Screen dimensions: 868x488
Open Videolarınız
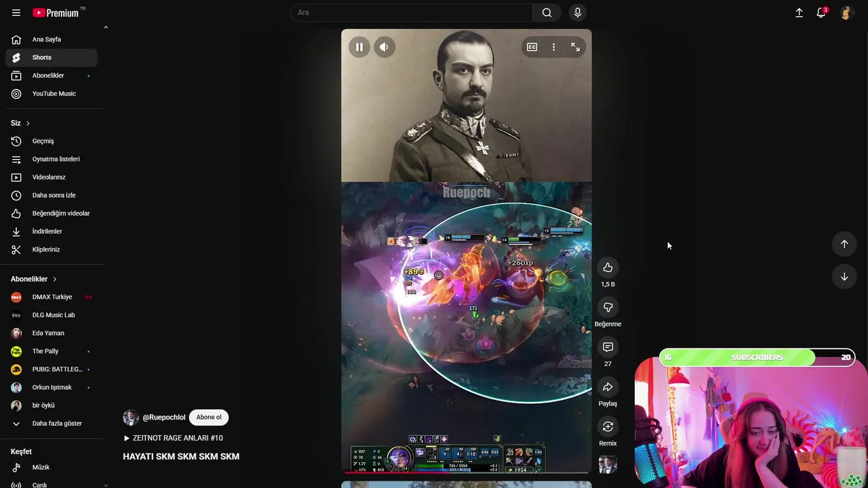pyautogui.click(x=52, y=177)
